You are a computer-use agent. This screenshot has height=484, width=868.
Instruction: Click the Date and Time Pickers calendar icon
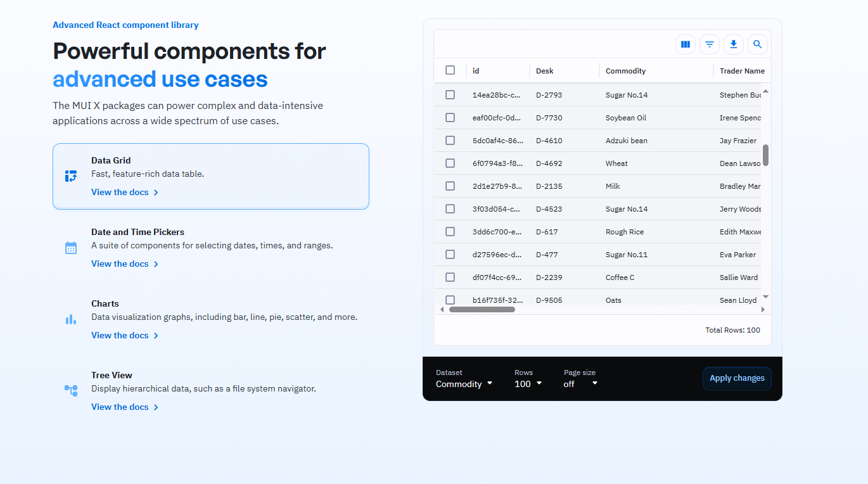(71, 248)
